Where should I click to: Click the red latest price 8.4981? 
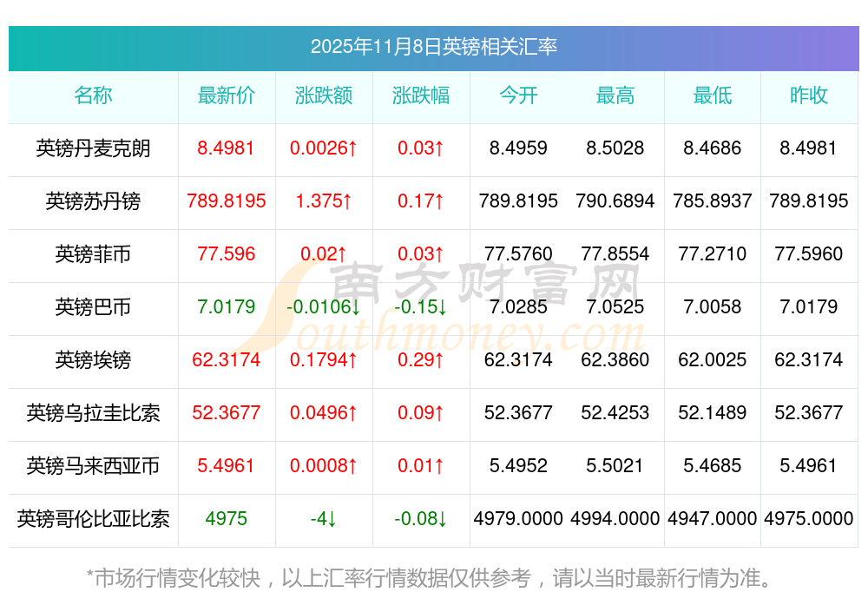[x=226, y=148]
